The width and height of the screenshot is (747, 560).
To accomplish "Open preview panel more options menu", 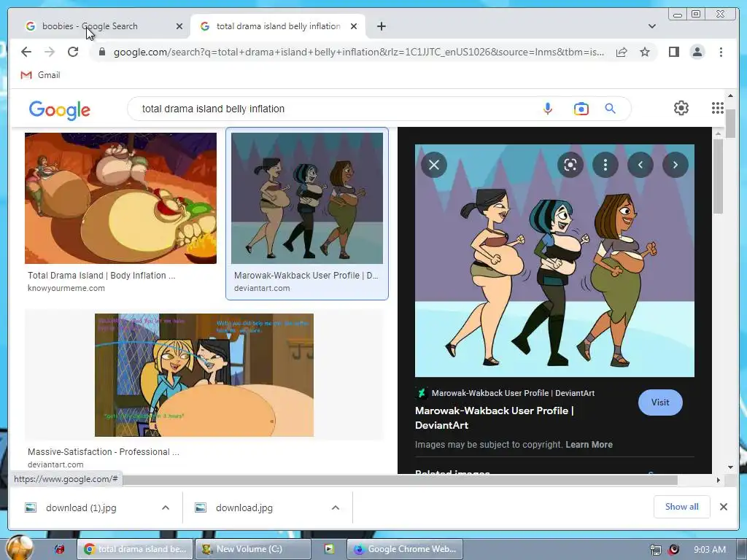I will [x=605, y=165].
